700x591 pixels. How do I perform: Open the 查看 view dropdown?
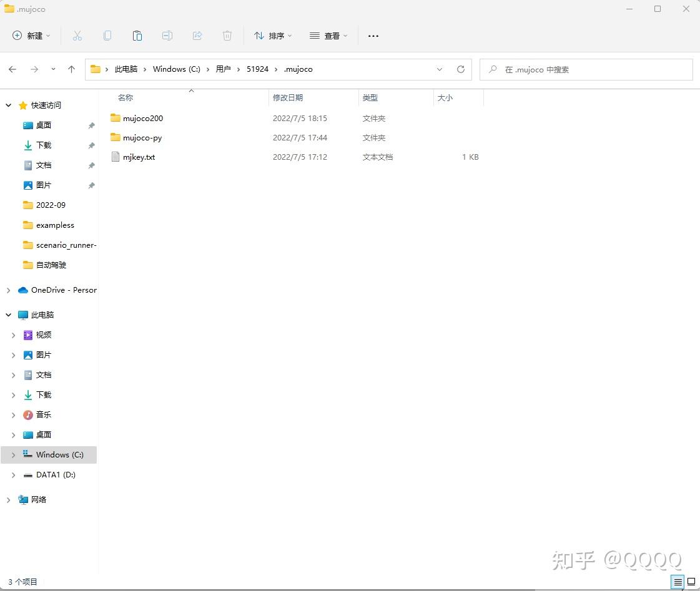pyautogui.click(x=328, y=36)
